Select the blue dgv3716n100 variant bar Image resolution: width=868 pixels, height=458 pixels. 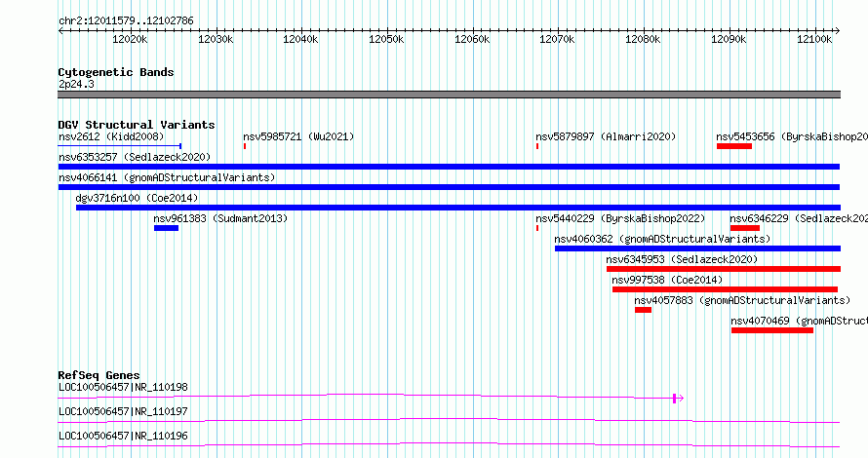point(458,208)
